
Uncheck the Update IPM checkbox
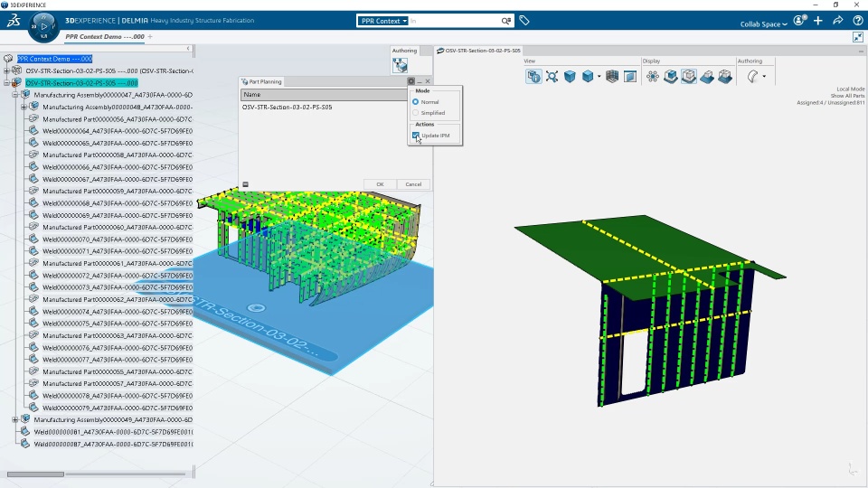click(x=416, y=135)
